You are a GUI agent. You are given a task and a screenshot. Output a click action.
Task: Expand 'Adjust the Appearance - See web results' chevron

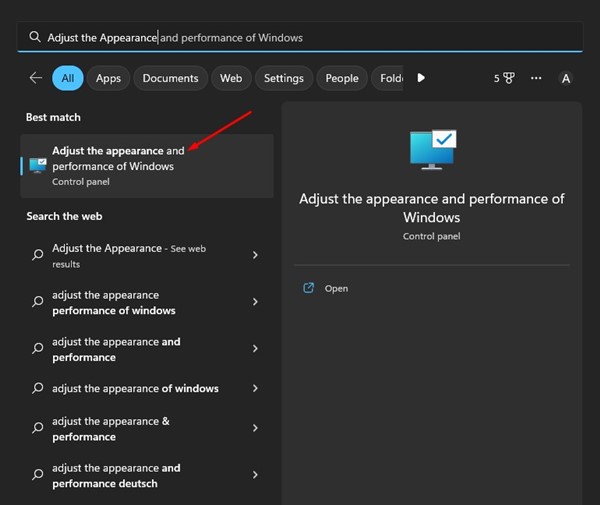coord(255,255)
